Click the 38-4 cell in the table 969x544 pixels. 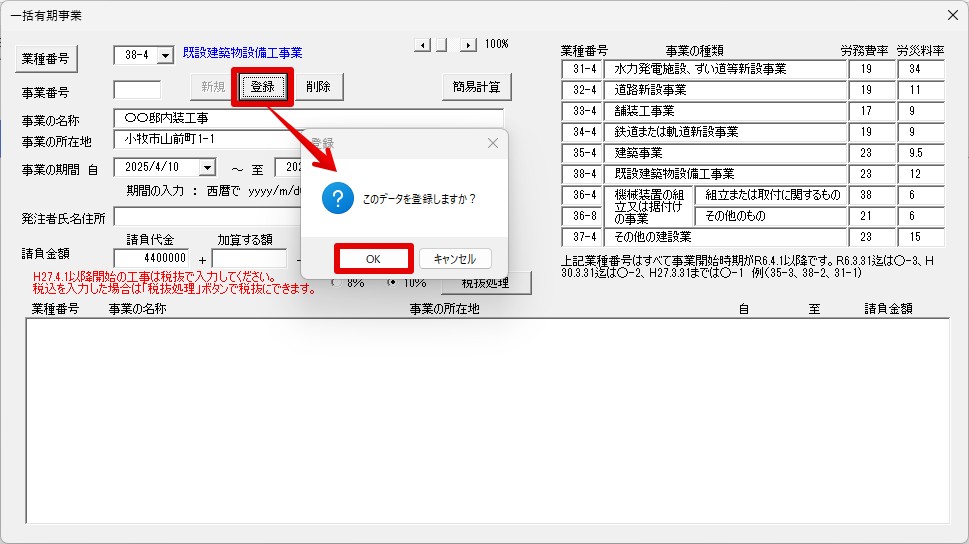pos(582,174)
